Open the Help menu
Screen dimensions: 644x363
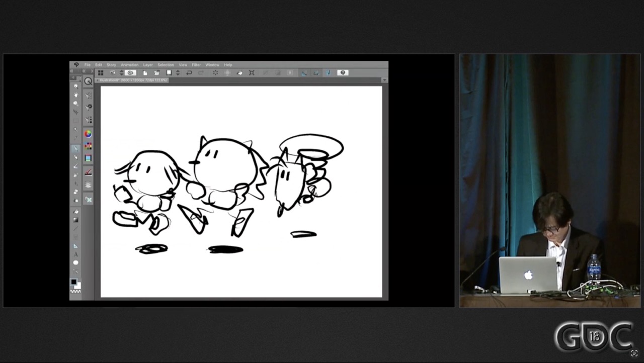pos(228,65)
